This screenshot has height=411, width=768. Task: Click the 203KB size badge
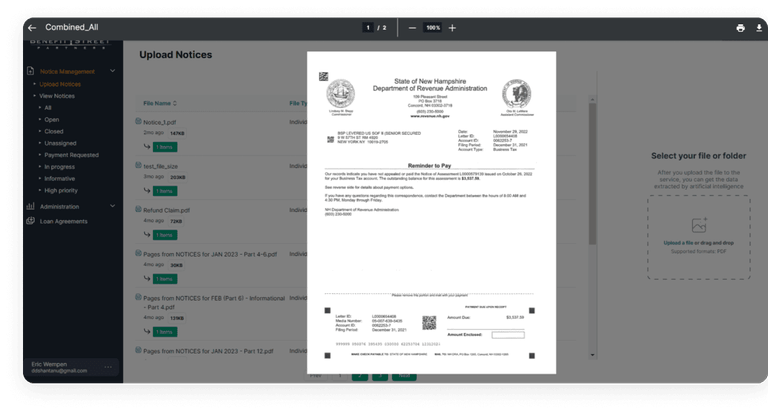(x=177, y=177)
